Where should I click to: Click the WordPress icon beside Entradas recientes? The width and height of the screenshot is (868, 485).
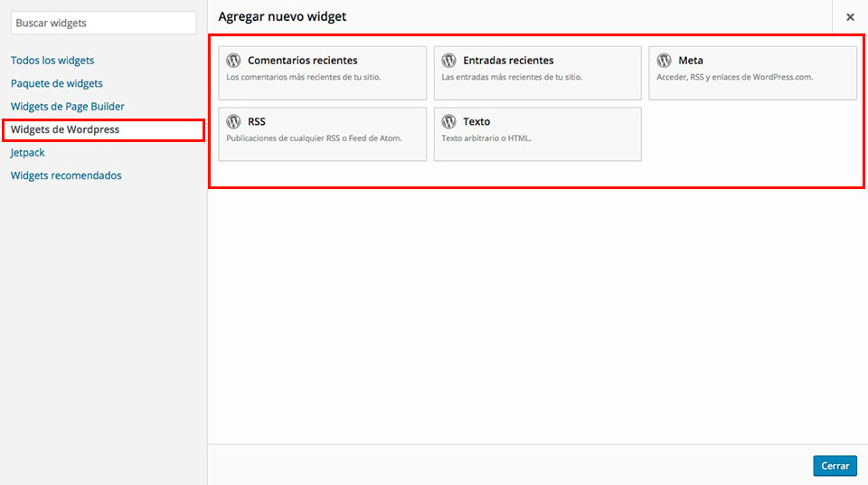coord(448,61)
